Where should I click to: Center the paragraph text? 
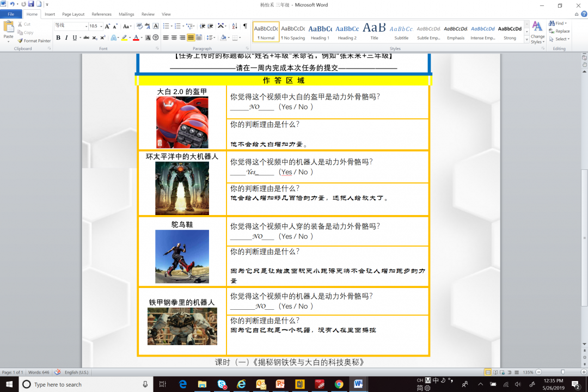[x=174, y=38]
